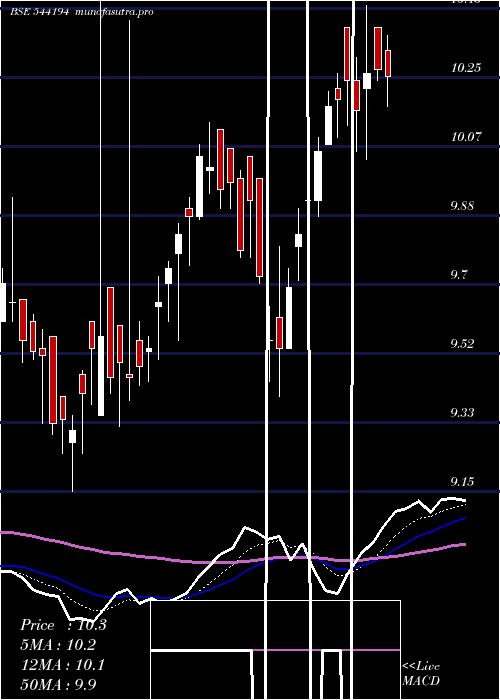The height and width of the screenshot is (700, 500).
Task: Click the pink 50MA moving average line
Action: tap(134, 556)
